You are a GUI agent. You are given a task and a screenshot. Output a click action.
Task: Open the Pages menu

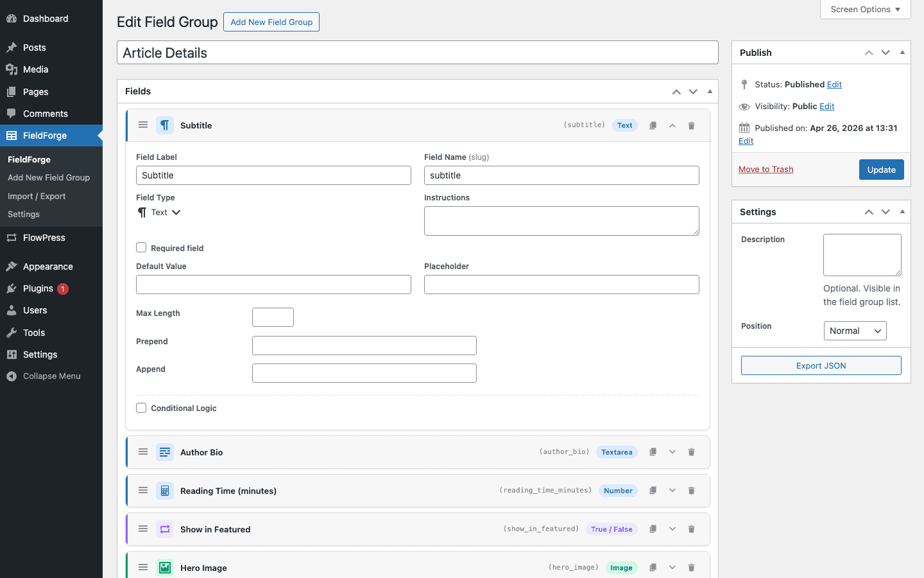pyautogui.click(x=51, y=92)
